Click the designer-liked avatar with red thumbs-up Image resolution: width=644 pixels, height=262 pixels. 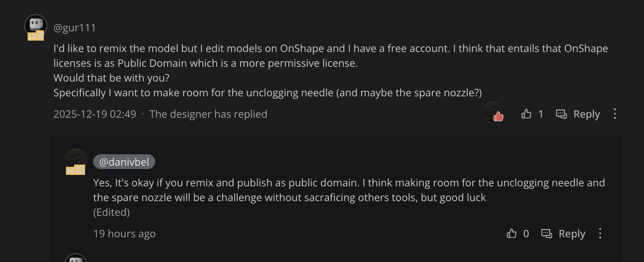(493, 112)
